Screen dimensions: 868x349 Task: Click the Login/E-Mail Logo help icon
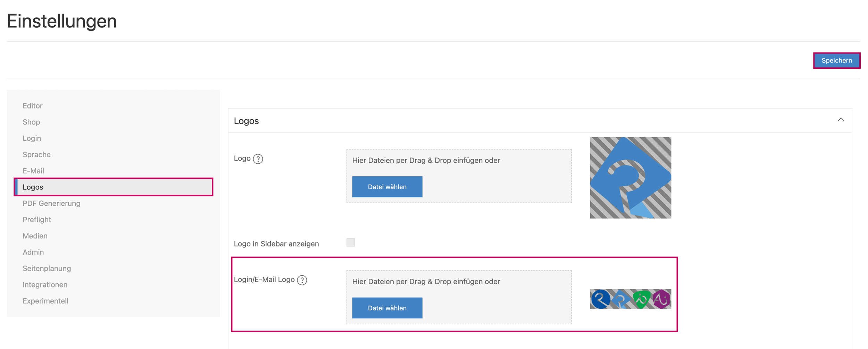[x=302, y=280]
